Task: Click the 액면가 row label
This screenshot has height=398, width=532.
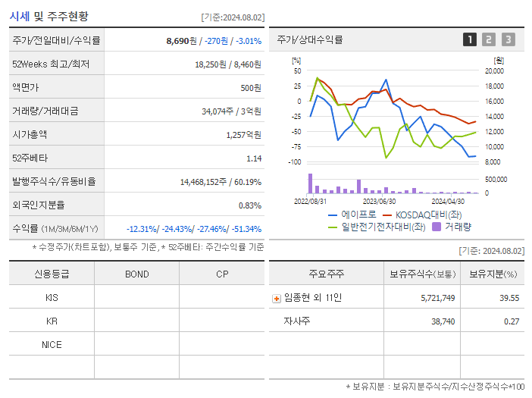Action: click(26, 87)
